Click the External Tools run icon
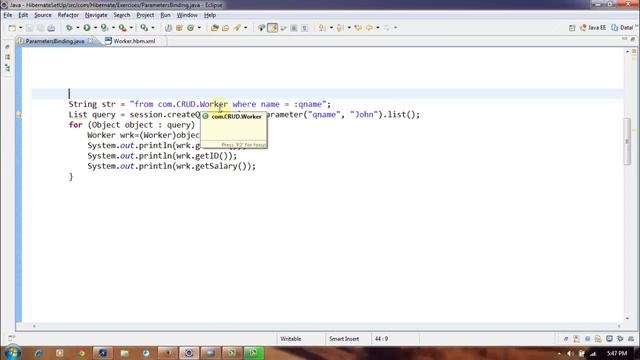The image size is (640, 360). tap(122, 28)
